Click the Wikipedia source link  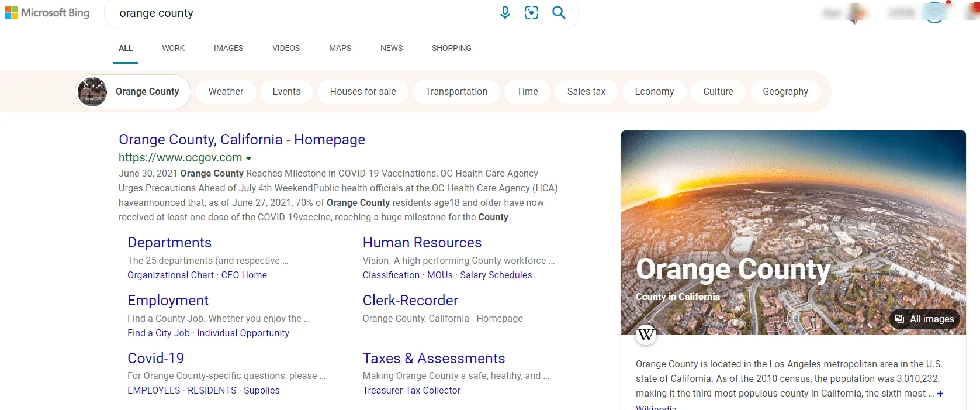656,407
